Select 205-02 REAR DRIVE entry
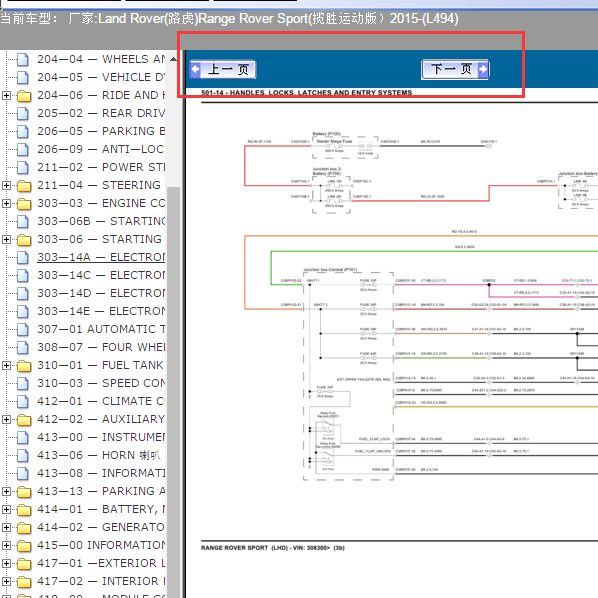The height and width of the screenshot is (598, 598). coord(101,113)
